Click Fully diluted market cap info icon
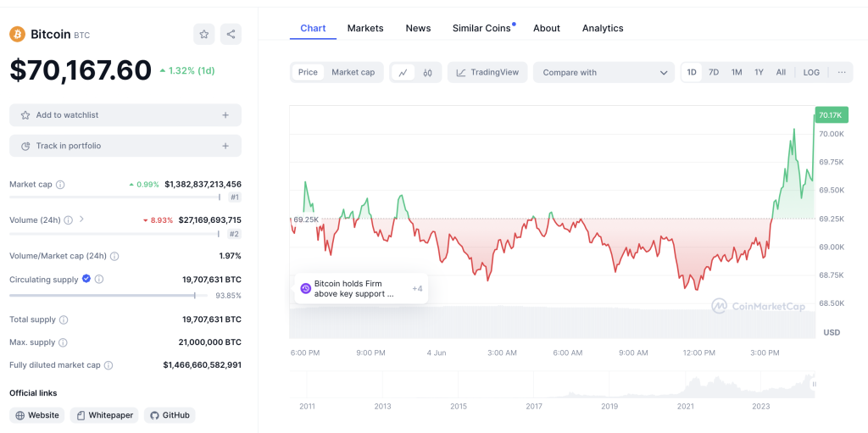Image resolution: width=868 pixels, height=433 pixels. pyautogui.click(x=108, y=365)
